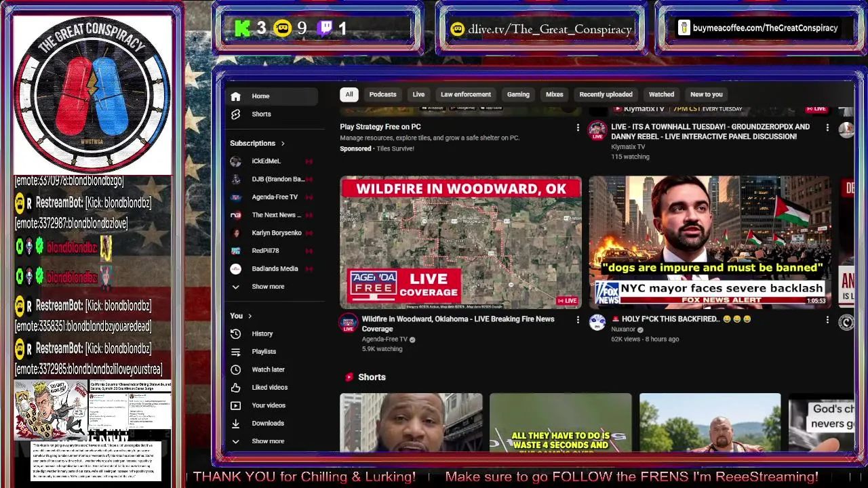Open the Townhall Tuesday live video title
The image size is (868, 488).
tap(710, 131)
